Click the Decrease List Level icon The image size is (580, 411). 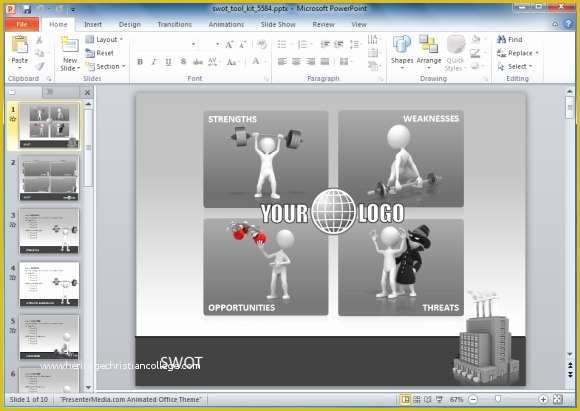tap(325, 45)
